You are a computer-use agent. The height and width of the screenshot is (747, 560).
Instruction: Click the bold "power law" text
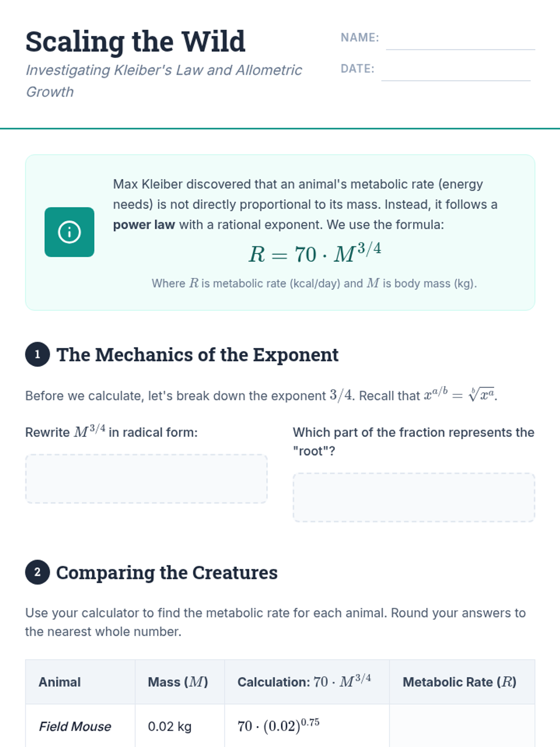click(144, 225)
